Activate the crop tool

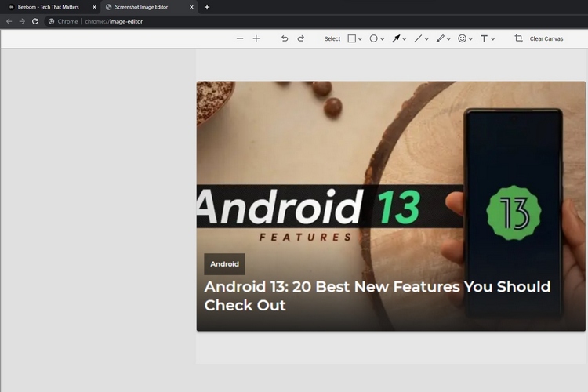[518, 38]
